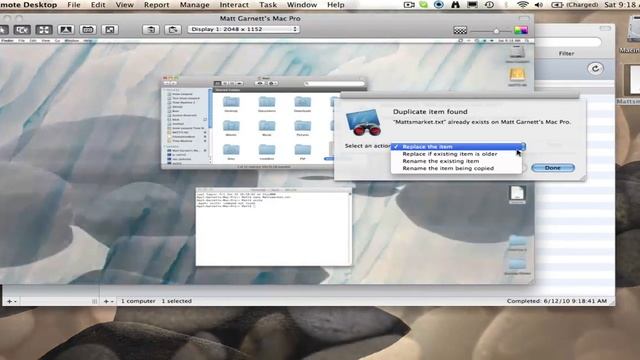Click the plus button with dropdown arrow at bottom

point(109,301)
